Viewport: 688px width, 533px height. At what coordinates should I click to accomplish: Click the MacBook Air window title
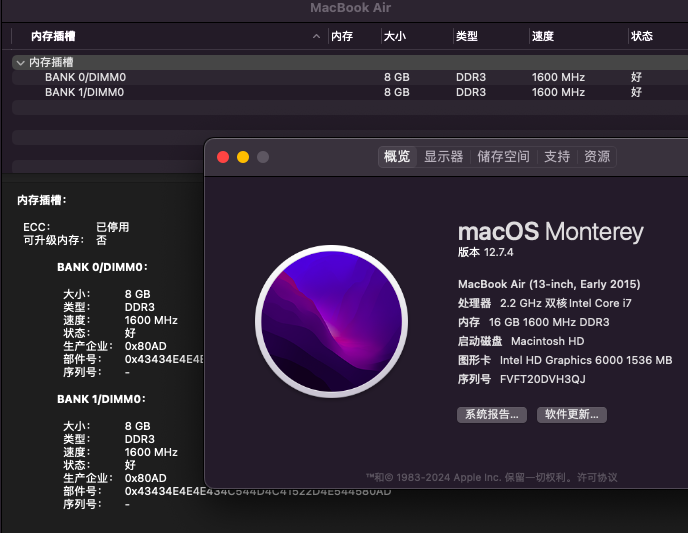click(351, 8)
